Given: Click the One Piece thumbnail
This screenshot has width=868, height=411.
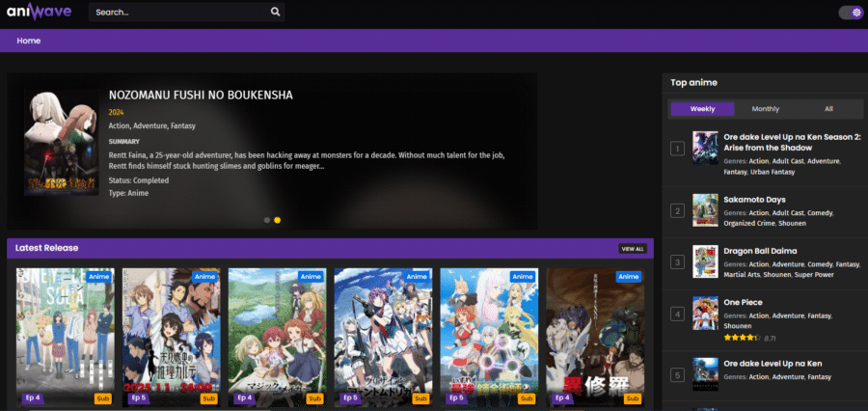Looking at the screenshot, I should pos(705,313).
